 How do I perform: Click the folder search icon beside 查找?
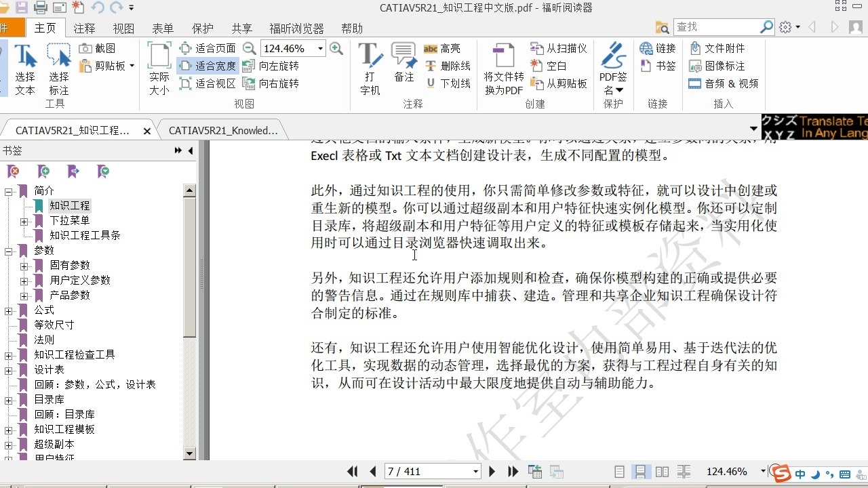(x=663, y=27)
